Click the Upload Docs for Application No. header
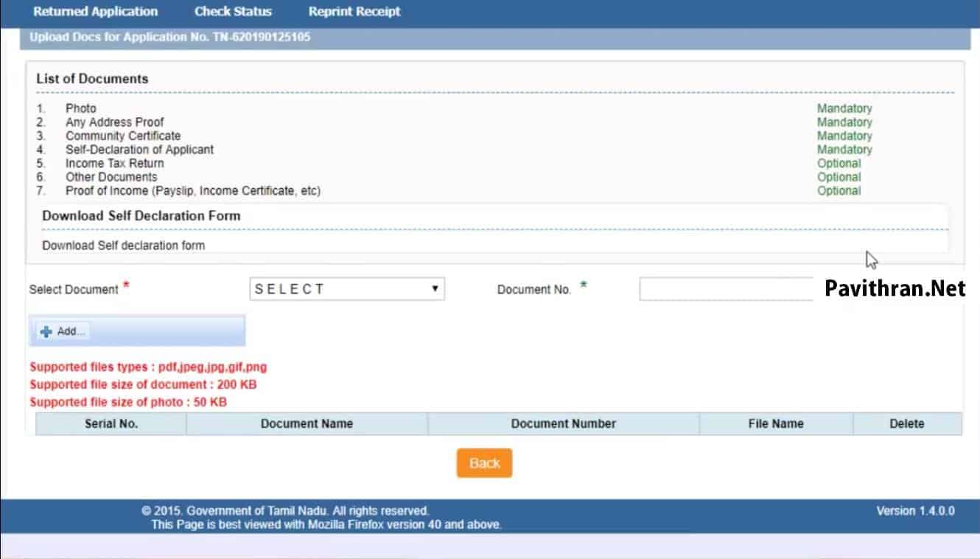The width and height of the screenshot is (980, 559). click(x=170, y=37)
